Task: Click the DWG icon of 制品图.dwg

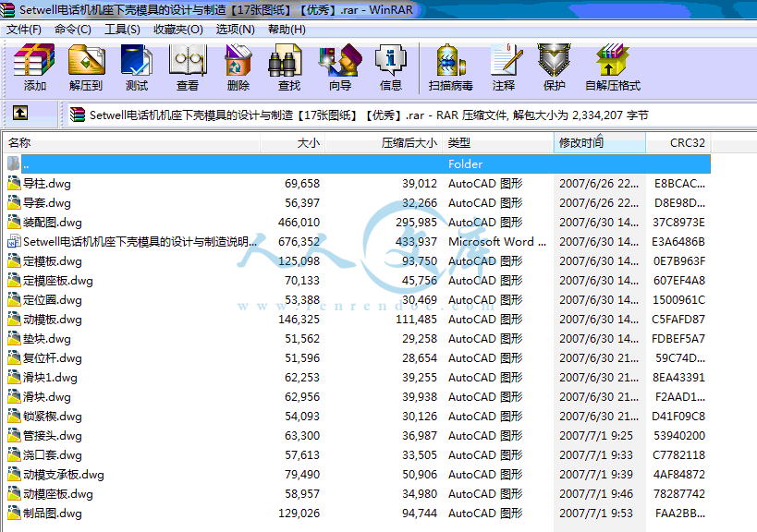Action: coord(14,513)
